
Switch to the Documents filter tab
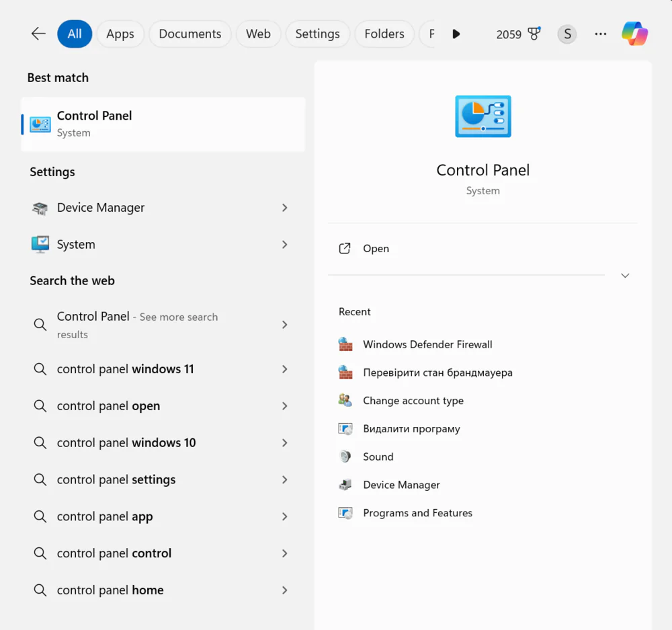(x=190, y=34)
